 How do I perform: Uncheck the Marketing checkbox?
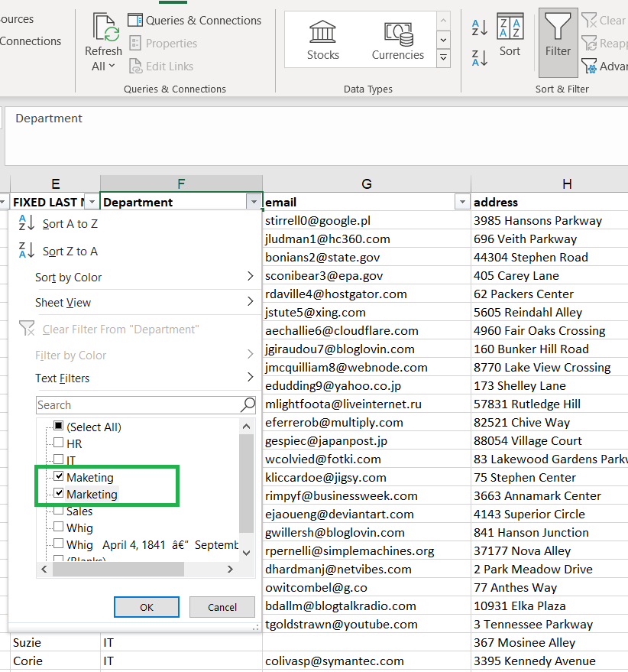coord(58,493)
